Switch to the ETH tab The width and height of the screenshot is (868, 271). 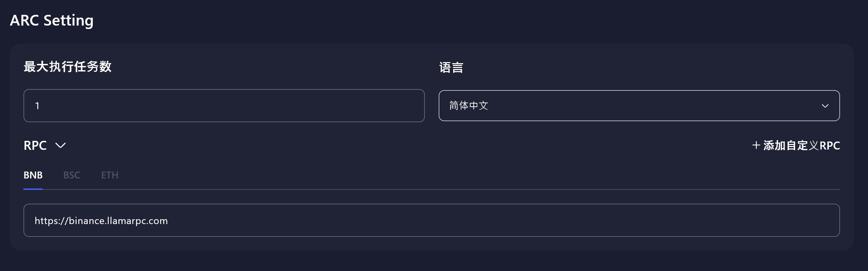point(110,175)
